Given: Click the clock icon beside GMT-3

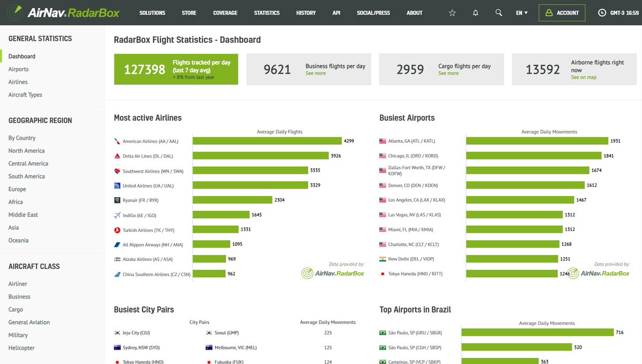Looking at the screenshot, I should 602,13.
